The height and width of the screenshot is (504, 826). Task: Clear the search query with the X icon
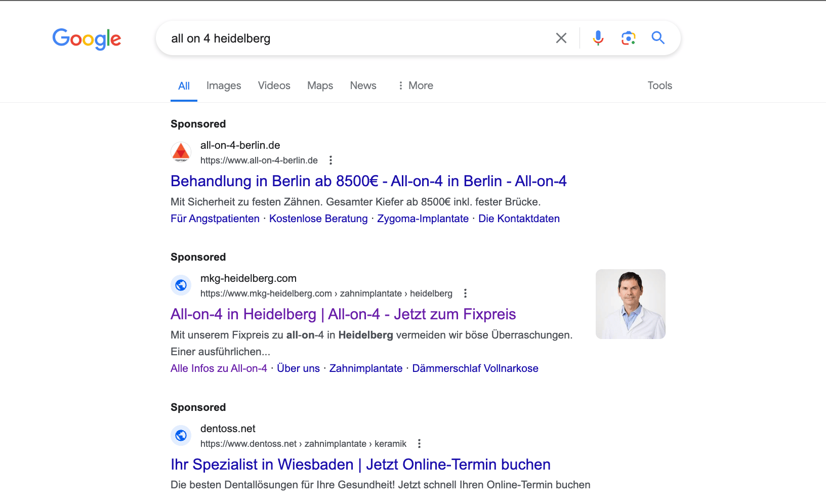click(561, 38)
